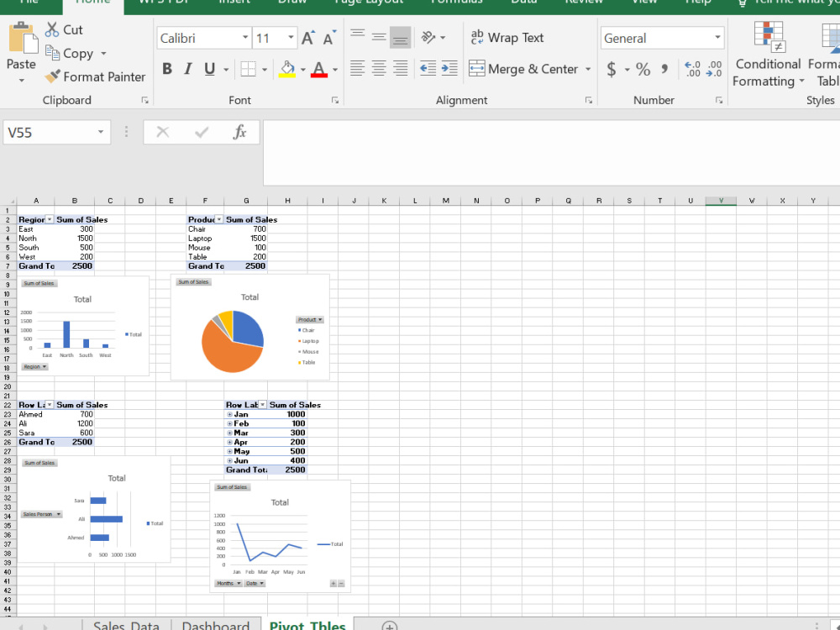Select the Pivot_Tbles sheet tab
The height and width of the screenshot is (630, 840).
tap(307, 625)
